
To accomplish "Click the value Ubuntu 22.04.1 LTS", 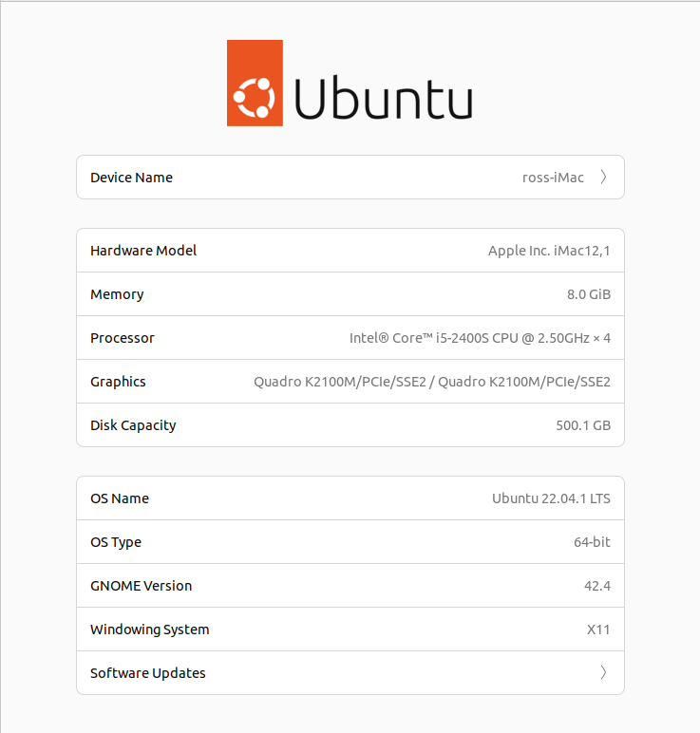I will click(551, 498).
